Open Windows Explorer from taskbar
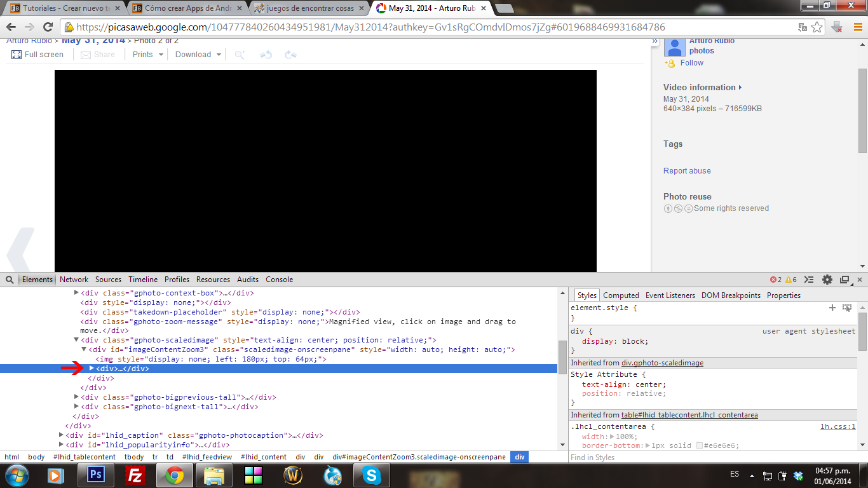This screenshot has width=868, height=488. click(214, 475)
